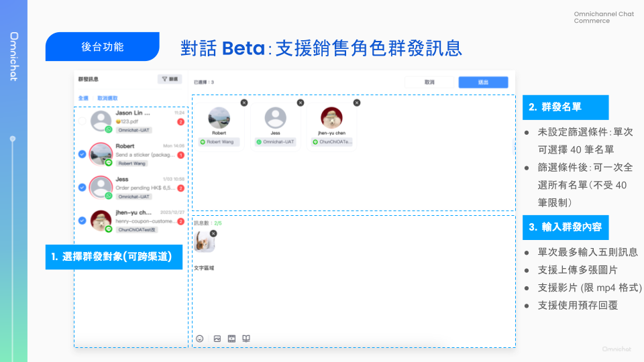
Task: Remove Jess from the broadcast list
Action: [x=300, y=103]
